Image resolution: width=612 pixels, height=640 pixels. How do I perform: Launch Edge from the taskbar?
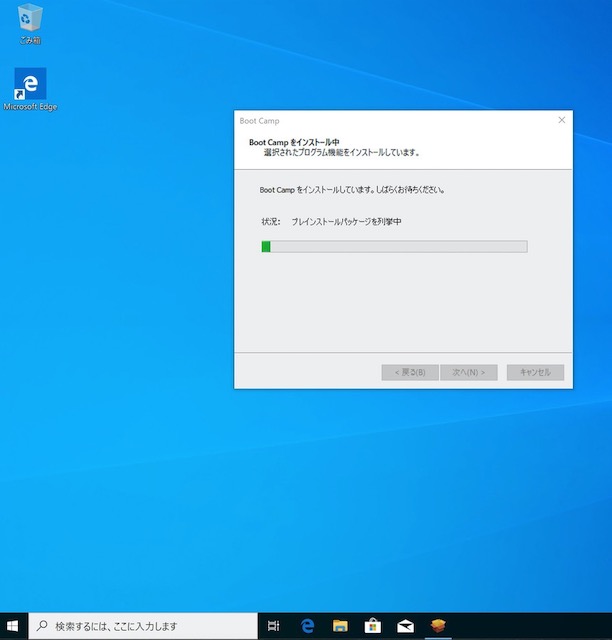(307, 626)
